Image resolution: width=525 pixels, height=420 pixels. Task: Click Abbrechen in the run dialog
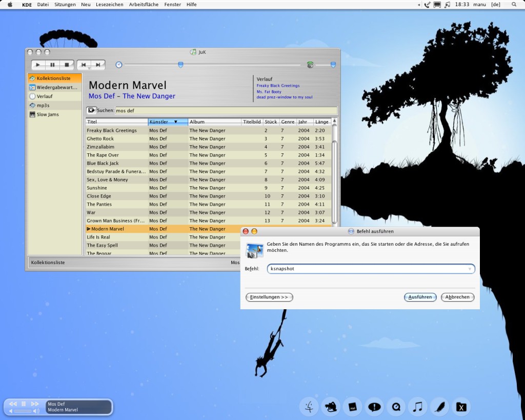[457, 297]
